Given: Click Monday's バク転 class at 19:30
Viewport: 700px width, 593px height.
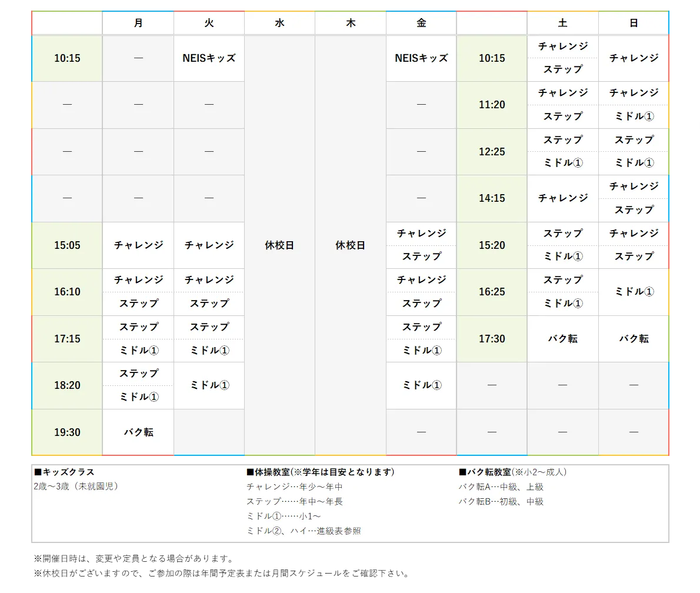Looking at the screenshot, I should point(138,432).
